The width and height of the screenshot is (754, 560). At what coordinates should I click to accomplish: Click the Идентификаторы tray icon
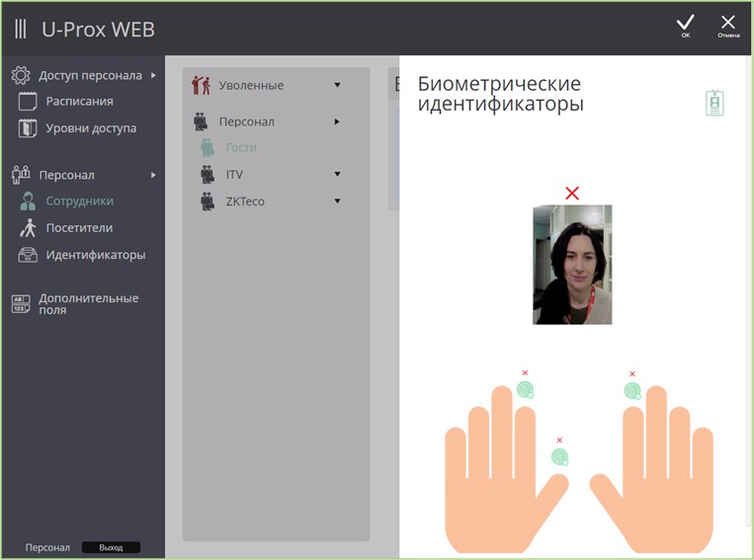click(x=28, y=255)
